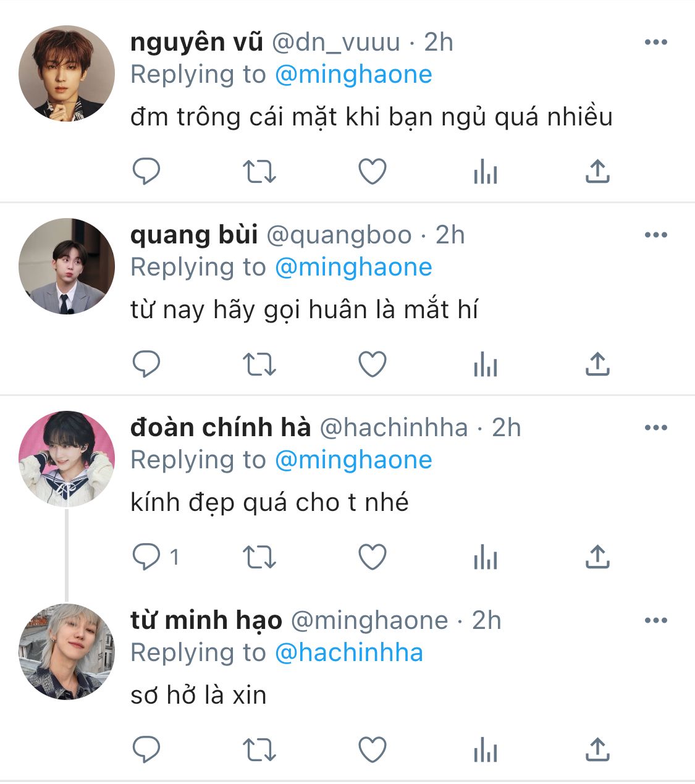Retweet từ minh hạo's reply
The width and height of the screenshot is (695, 784).
[x=259, y=750]
